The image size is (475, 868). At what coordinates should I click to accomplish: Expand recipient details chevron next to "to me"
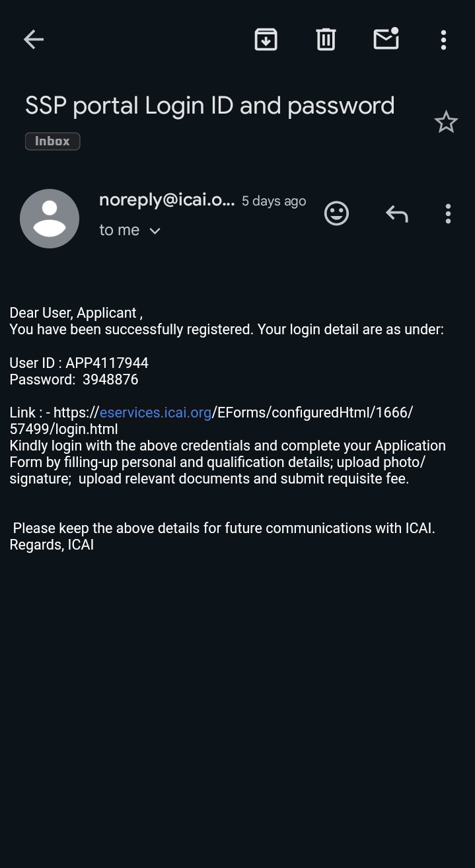[155, 231]
